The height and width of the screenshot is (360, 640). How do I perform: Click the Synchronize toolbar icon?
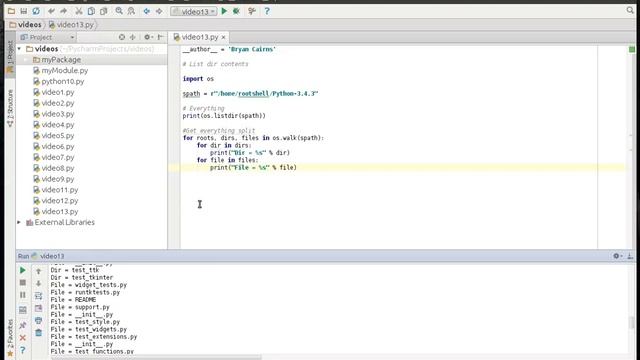36,11
